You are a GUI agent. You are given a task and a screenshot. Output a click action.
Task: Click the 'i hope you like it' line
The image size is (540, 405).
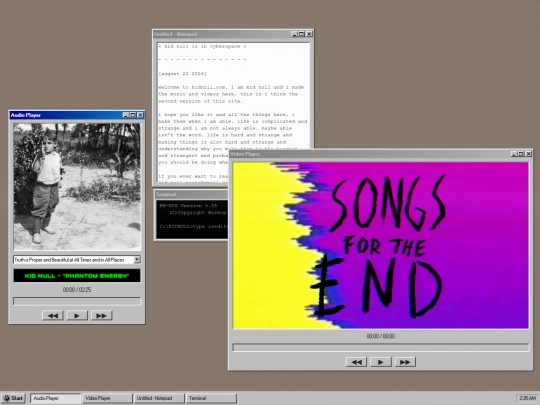[x=226, y=114]
